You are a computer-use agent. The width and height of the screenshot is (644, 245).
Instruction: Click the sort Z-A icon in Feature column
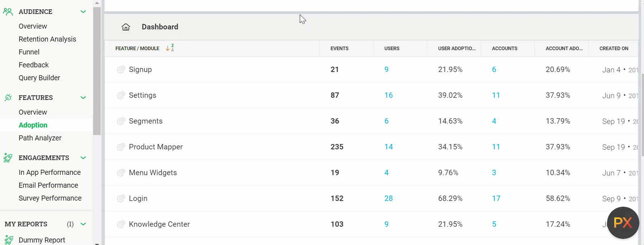pos(170,48)
